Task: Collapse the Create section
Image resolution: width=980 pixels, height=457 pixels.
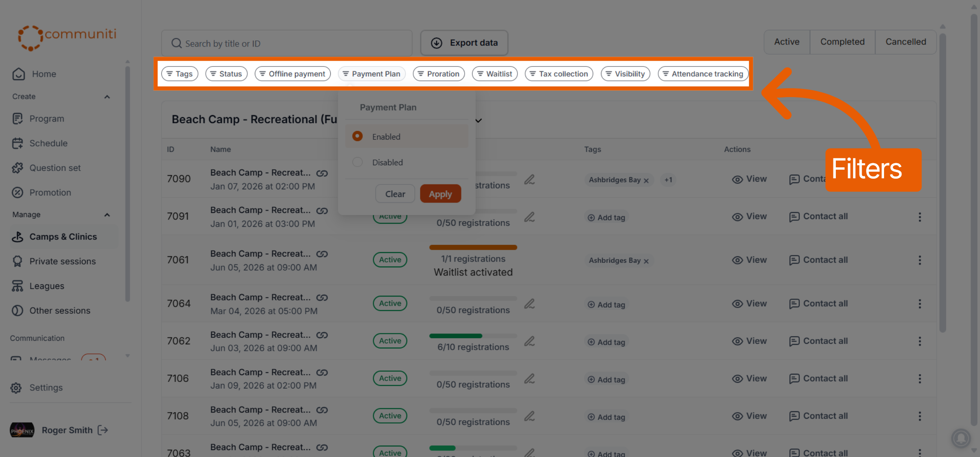Action: (107, 97)
